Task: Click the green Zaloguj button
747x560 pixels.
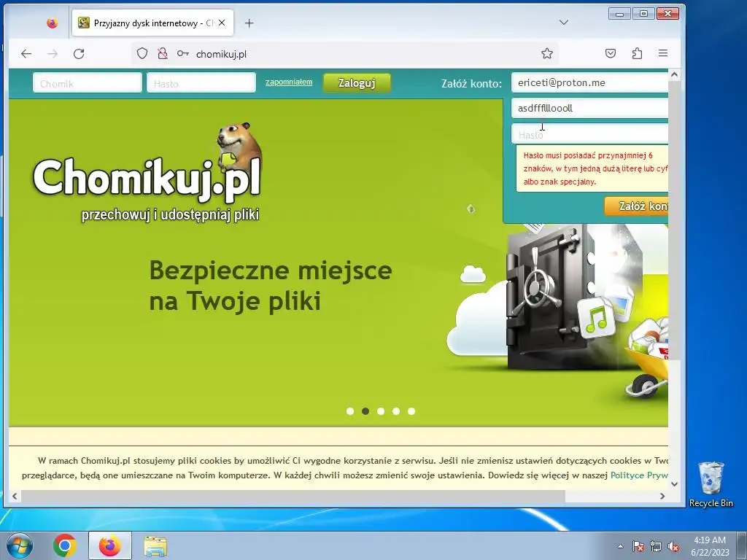Action: click(357, 83)
